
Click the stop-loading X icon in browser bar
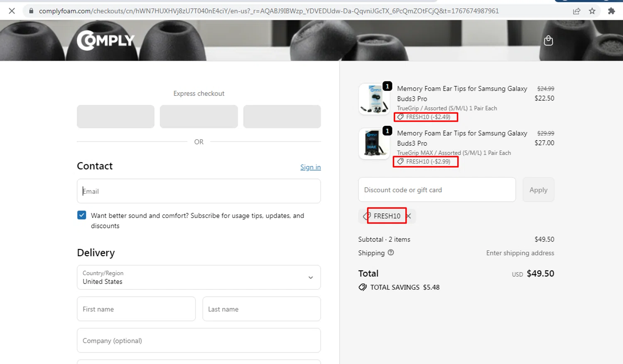[12, 11]
